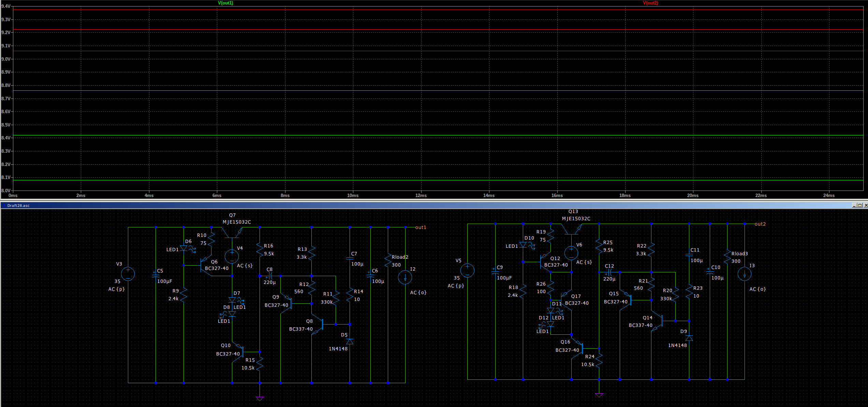The image size is (868, 407).
Task: Click the ground symbol of right circuit
Action: pos(599,394)
